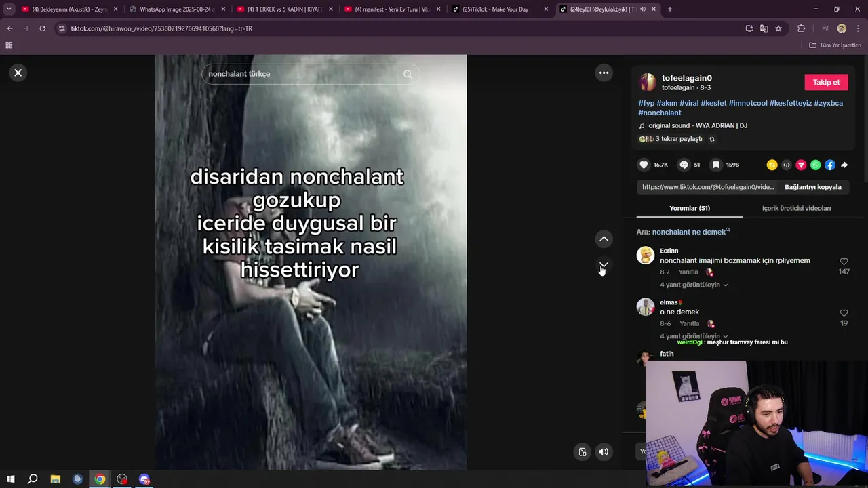This screenshot has width=868, height=488.
Task: Go to the previous video arrow
Action: click(x=604, y=239)
